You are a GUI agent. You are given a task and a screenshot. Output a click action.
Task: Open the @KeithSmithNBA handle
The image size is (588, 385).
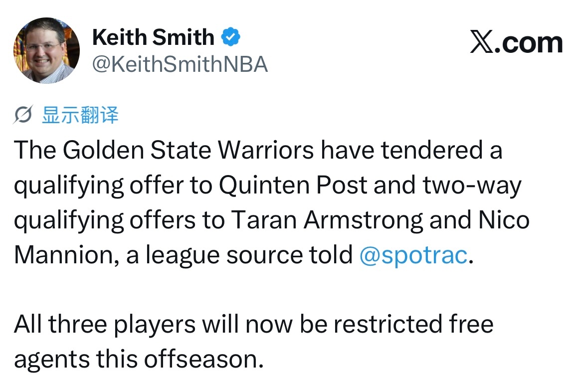click(x=180, y=64)
